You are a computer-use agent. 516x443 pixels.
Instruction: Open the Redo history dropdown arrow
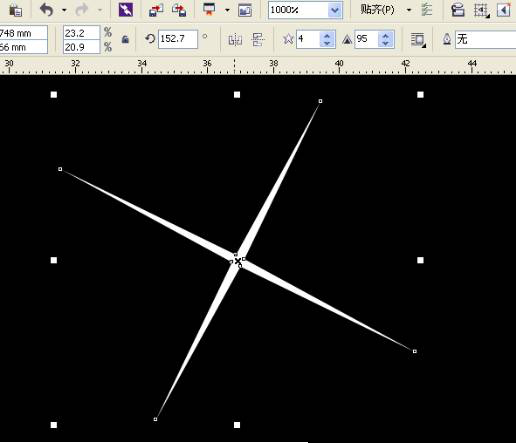(99, 10)
